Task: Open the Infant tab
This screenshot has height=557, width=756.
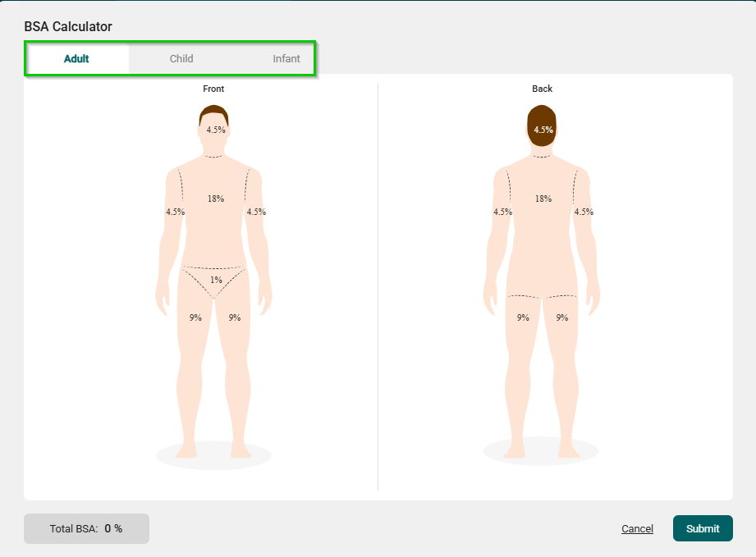Action: coord(286,59)
